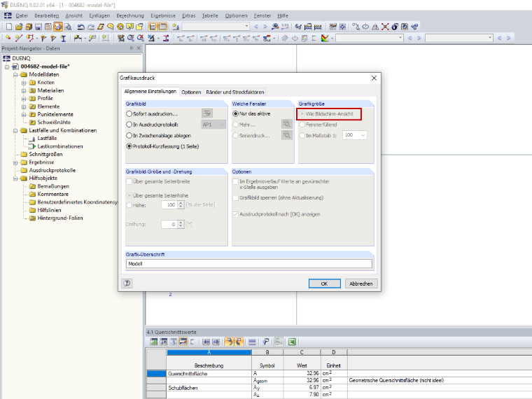Click the help question mark button in dialog
The width and height of the screenshot is (532, 399).
127,283
